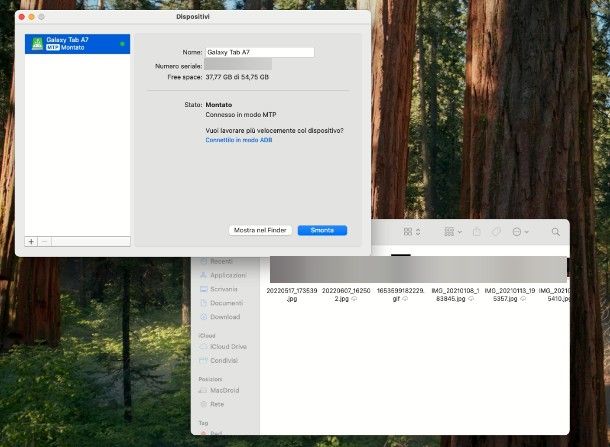The width and height of the screenshot is (610, 447).
Task: Open the Finder group-by dropdown
Action: pyautogui.click(x=452, y=232)
